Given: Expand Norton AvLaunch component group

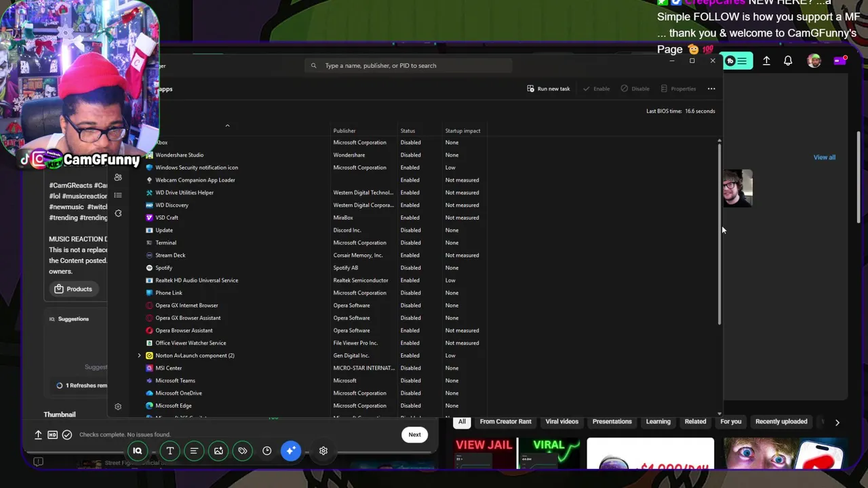Looking at the screenshot, I should click(x=140, y=356).
